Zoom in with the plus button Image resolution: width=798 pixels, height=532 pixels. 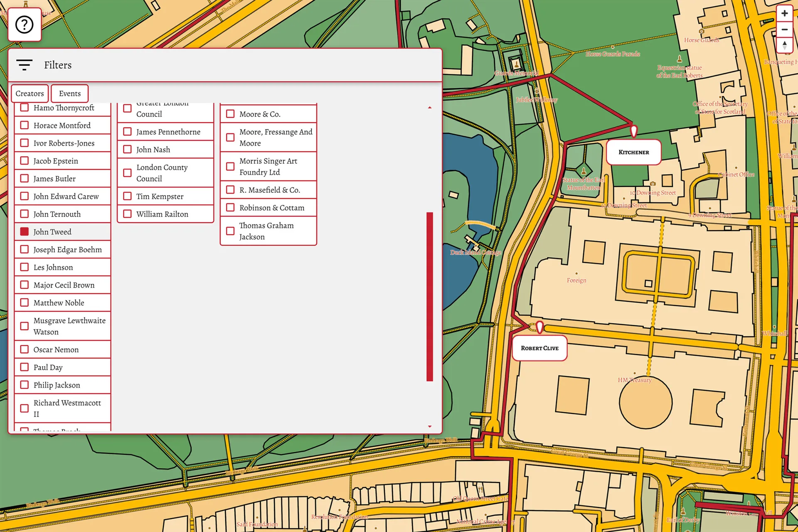(784, 13)
